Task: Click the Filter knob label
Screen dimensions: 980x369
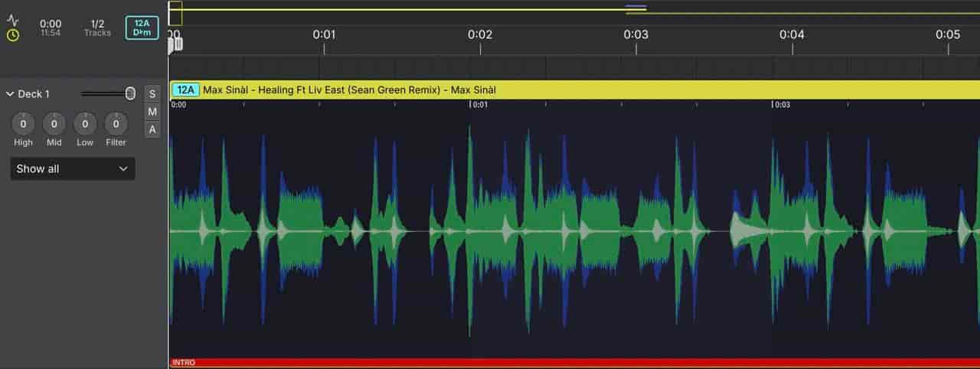Action: (x=116, y=142)
